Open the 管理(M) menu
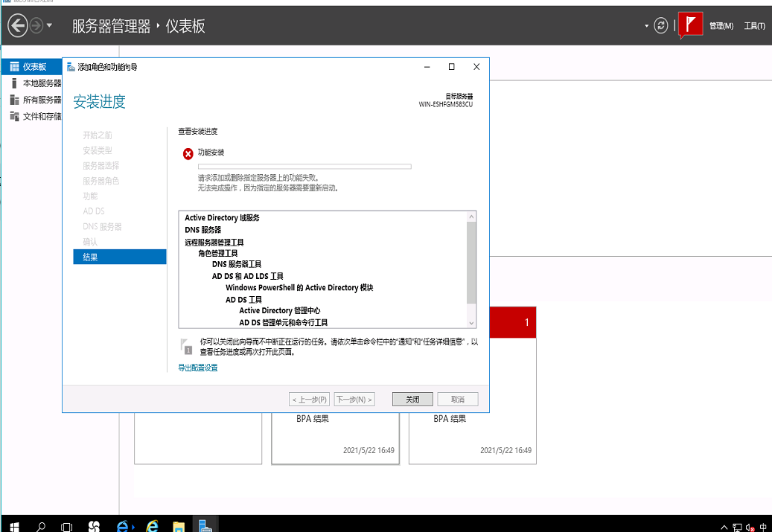Screen dimensions: 772x532 [x=721, y=26]
